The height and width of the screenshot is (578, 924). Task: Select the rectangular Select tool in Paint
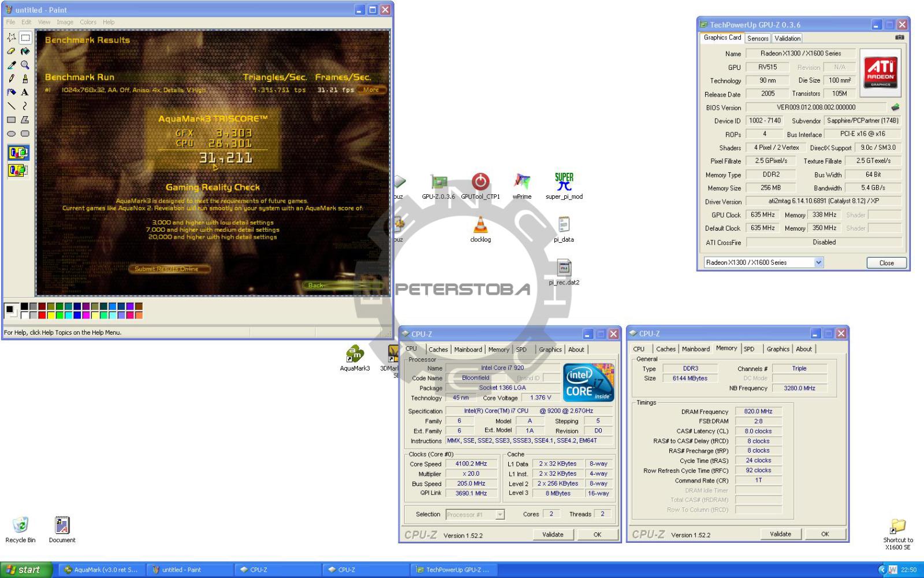[x=25, y=38]
